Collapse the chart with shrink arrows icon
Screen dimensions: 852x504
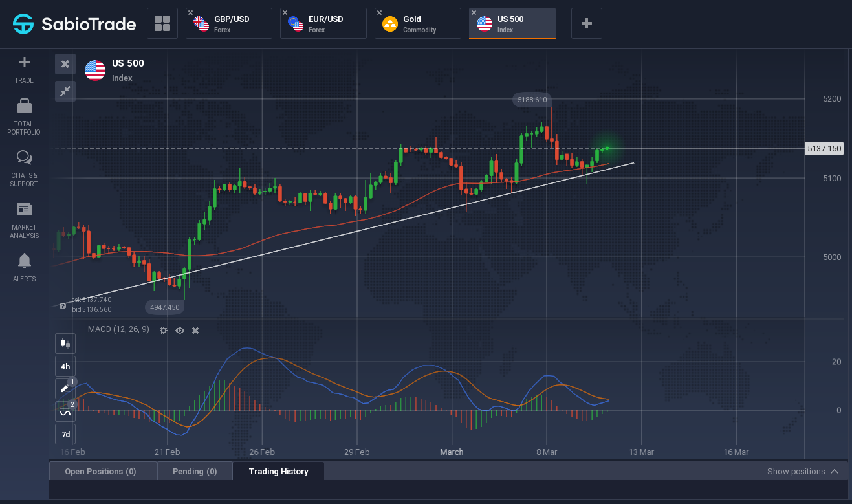point(65,91)
